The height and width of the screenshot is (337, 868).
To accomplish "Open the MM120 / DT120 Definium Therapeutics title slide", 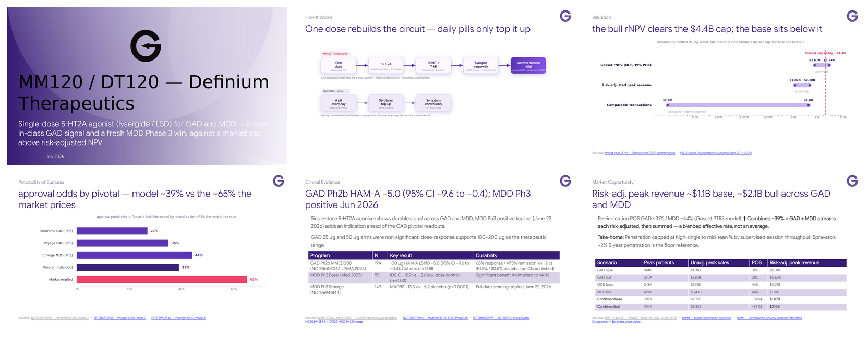I will 147,86.
